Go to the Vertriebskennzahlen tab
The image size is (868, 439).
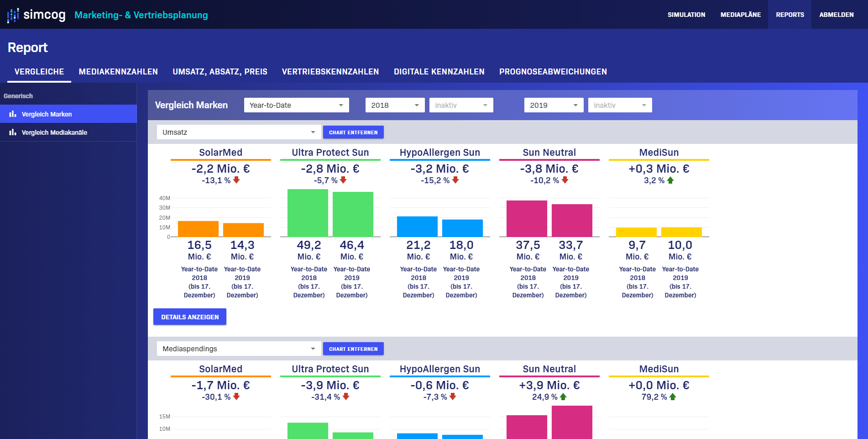pyautogui.click(x=330, y=72)
